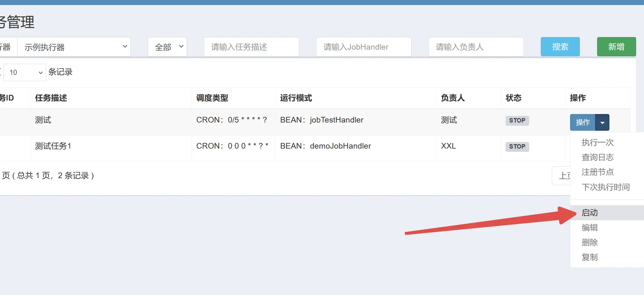Click the STOP status badge for 测试
The width and height of the screenshot is (644, 295).
tap(517, 121)
